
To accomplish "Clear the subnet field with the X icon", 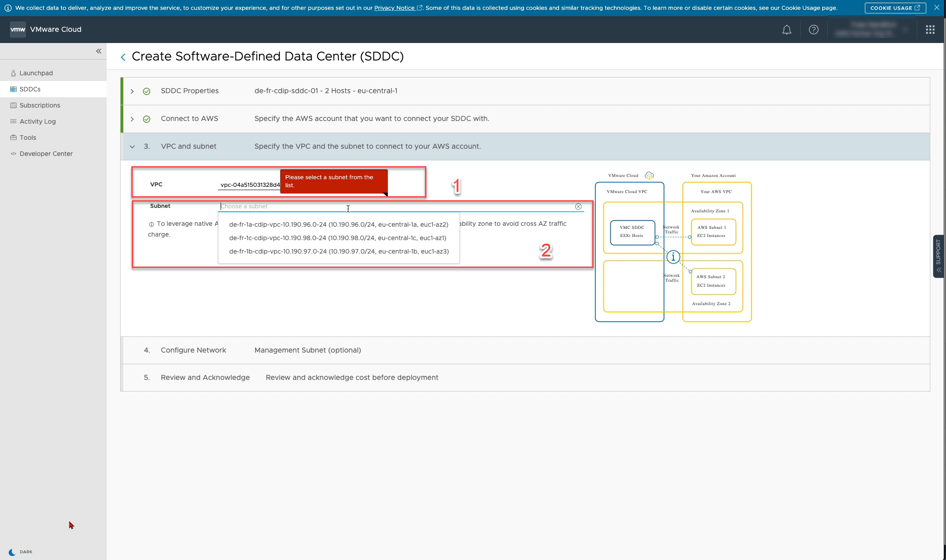I will tap(578, 207).
